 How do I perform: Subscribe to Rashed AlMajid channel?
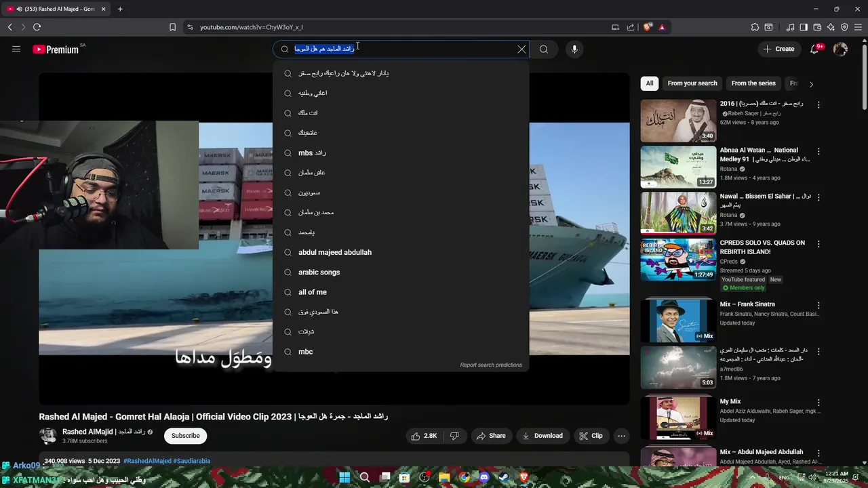pyautogui.click(x=185, y=436)
